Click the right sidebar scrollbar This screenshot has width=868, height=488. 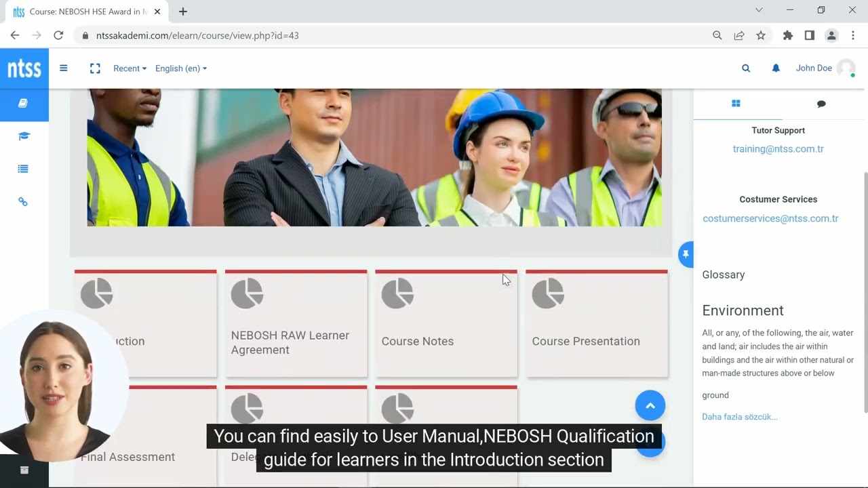click(865, 291)
